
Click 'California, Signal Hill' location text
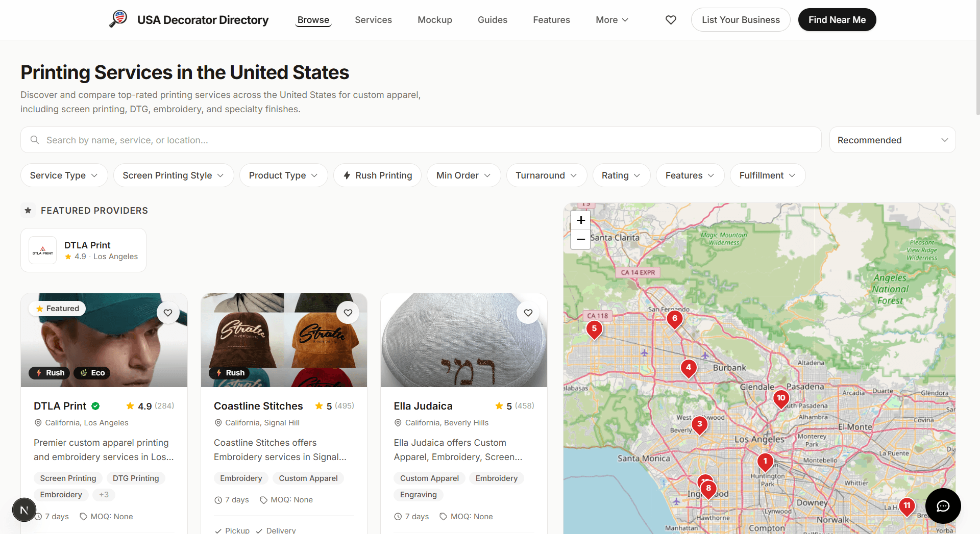(262, 423)
